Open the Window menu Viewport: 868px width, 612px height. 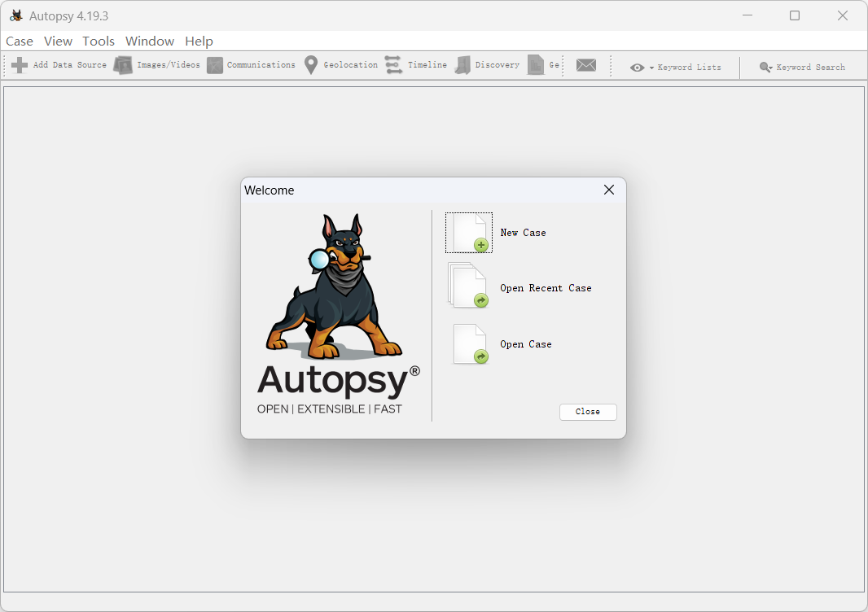click(x=150, y=41)
